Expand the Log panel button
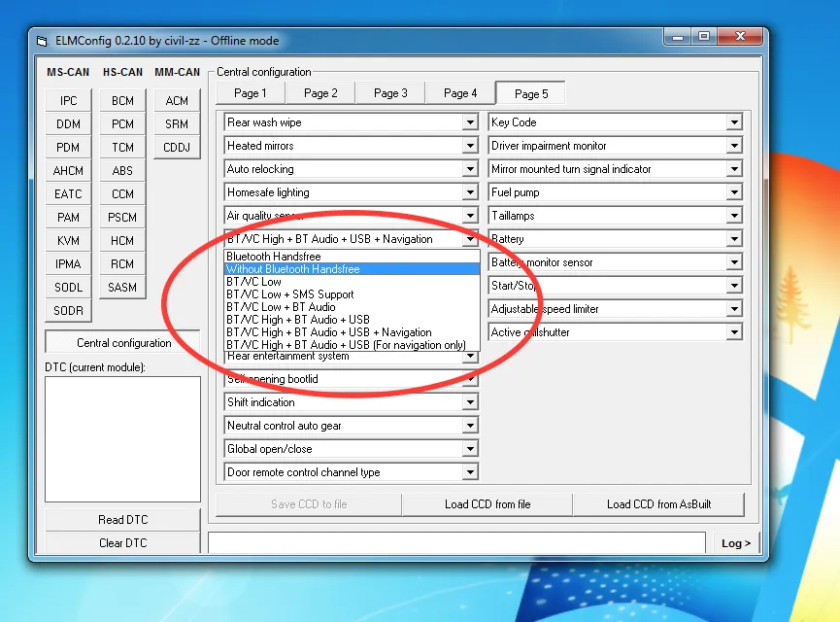The width and height of the screenshot is (840, 622). coord(736,543)
